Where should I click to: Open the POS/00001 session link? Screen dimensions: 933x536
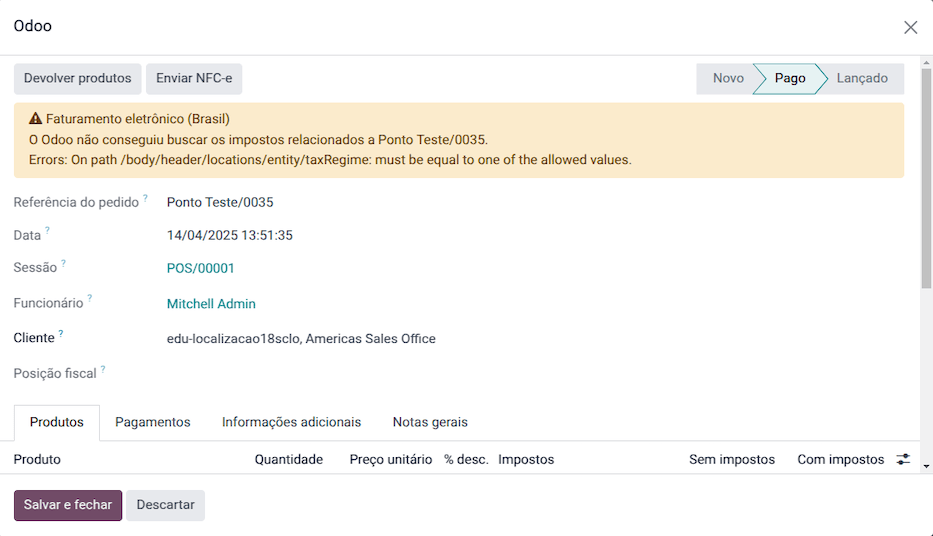tap(200, 268)
